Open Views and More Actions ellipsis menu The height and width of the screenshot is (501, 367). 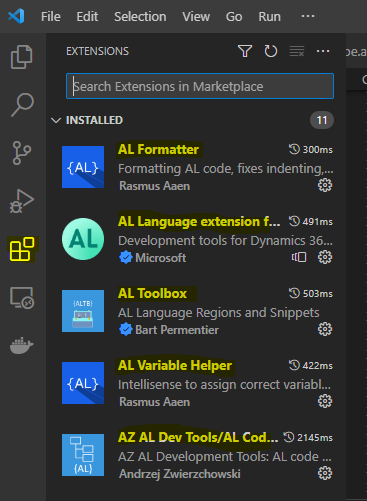pyautogui.click(x=323, y=51)
